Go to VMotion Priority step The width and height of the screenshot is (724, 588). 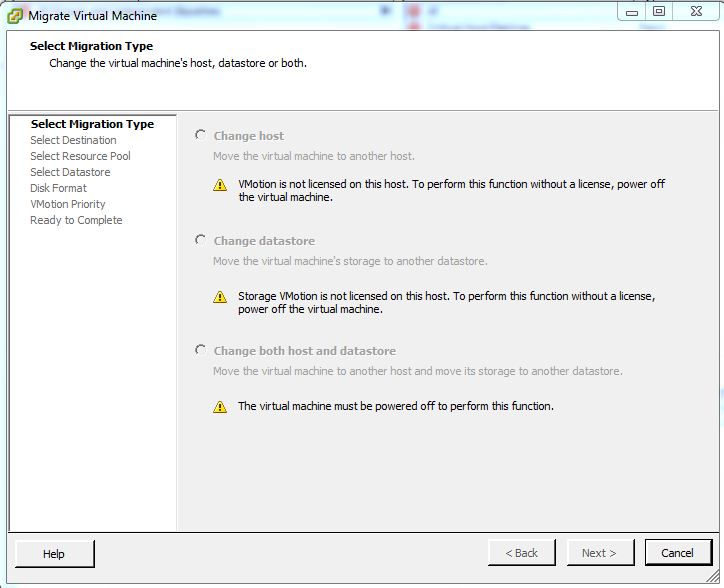67,204
